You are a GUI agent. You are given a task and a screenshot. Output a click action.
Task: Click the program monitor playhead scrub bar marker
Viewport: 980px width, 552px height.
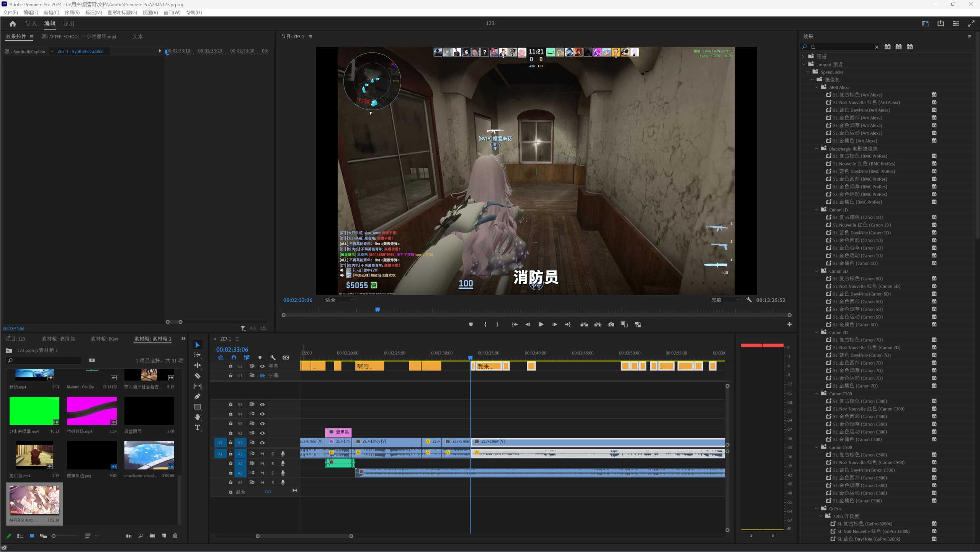tap(377, 310)
